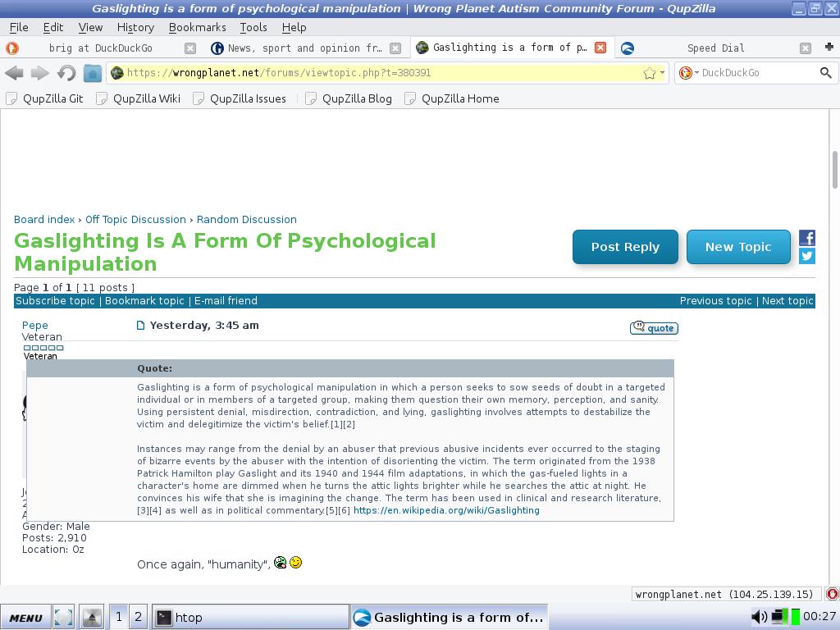Click the page vertical scrollbar handle
Image resolution: width=840 pixels, height=630 pixels.
click(x=834, y=170)
